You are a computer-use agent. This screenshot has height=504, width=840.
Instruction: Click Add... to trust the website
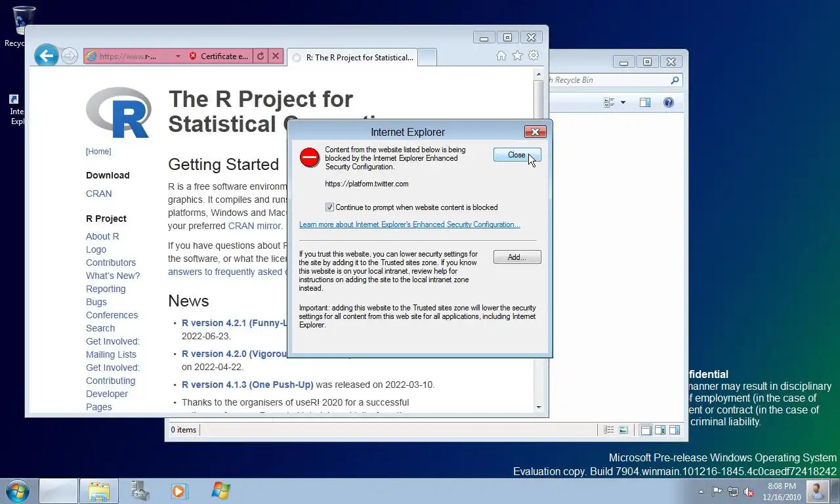pyautogui.click(x=517, y=257)
